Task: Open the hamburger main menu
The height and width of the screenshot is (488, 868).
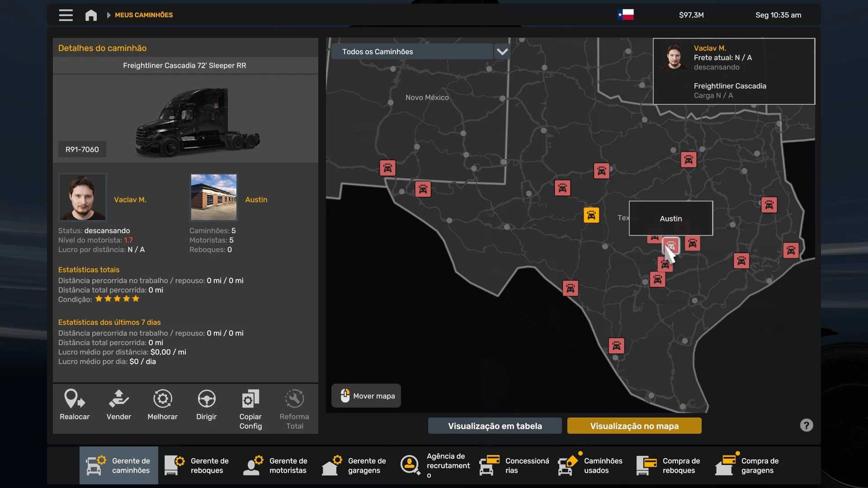Action: click(66, 15)
